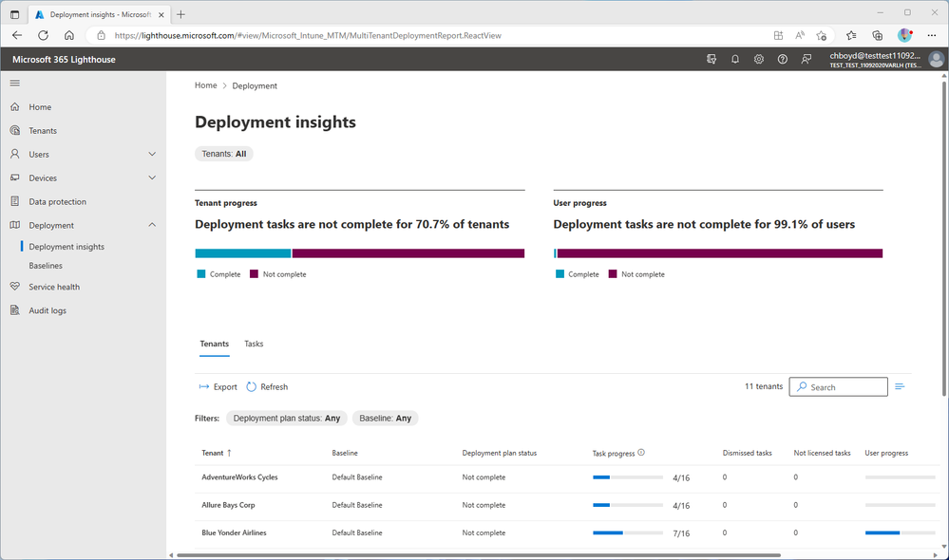The width and height of the screenshot is (949, 560).
Task: Click the Devices sidebar item
Action: click(x=43, y=177)
